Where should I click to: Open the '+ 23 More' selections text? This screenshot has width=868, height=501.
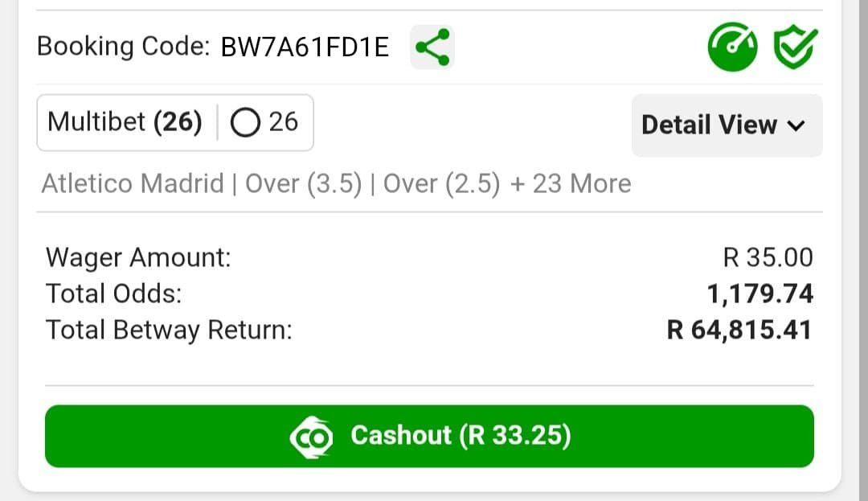coord(571,184)
